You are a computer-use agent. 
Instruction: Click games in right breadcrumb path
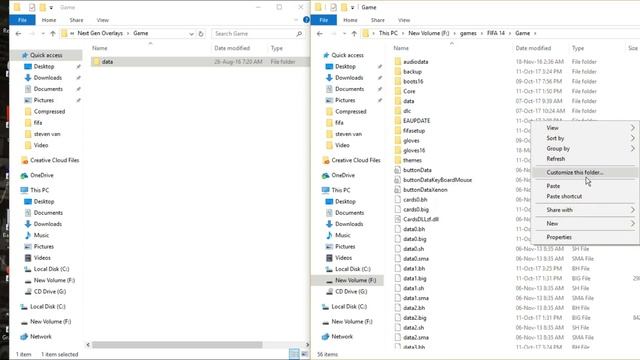coord(468,33)
